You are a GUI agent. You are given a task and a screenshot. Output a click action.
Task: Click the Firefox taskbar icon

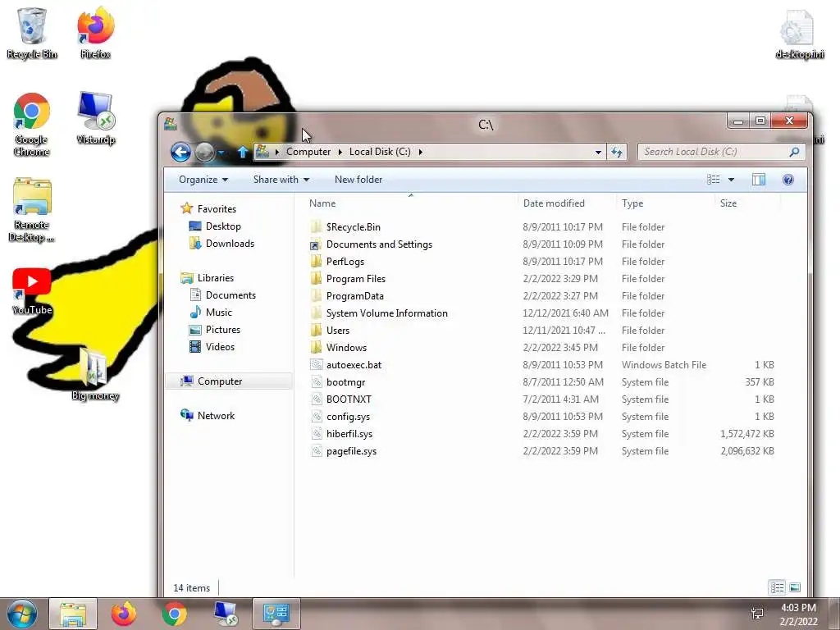124,614
